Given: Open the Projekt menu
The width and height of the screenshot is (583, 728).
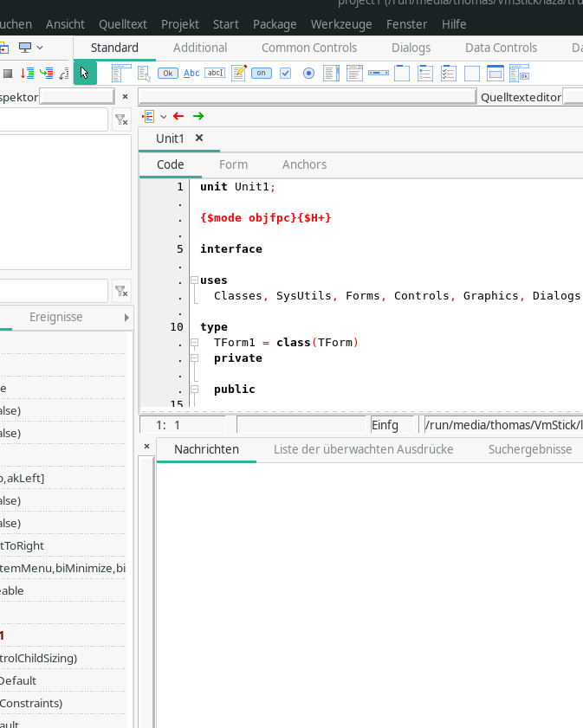Looking at the screenshot, I should click(x=180, y=24).
